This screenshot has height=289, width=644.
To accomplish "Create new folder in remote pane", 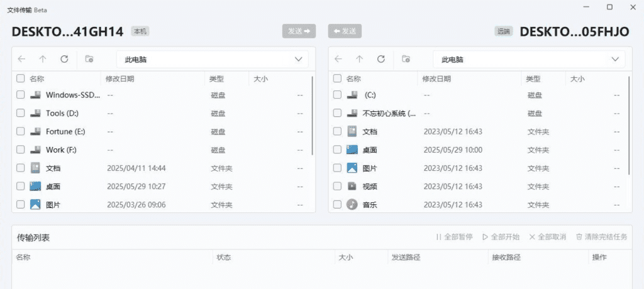I will click(x=406, y=59).
